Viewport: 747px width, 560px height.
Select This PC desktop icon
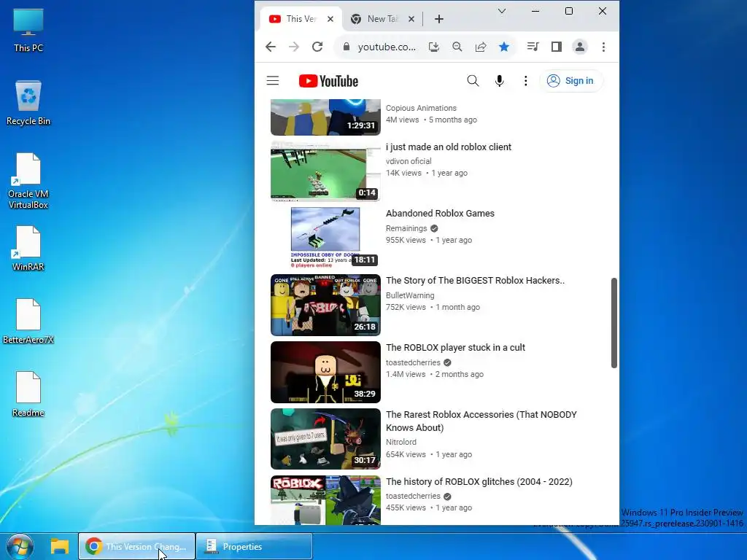[x=28, y=31]
